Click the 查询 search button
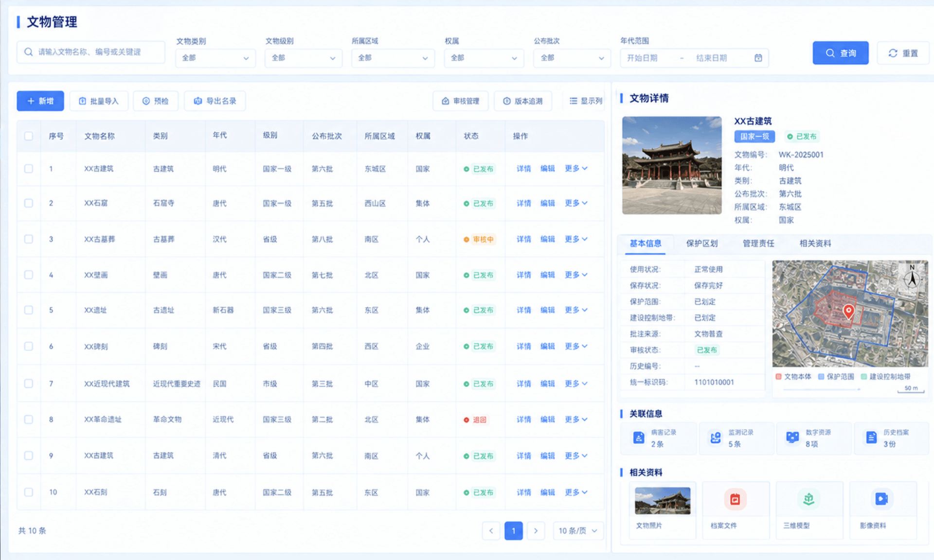Image resolution: width=934 pixels, height=560 pixels. click(x=841, y=53)
